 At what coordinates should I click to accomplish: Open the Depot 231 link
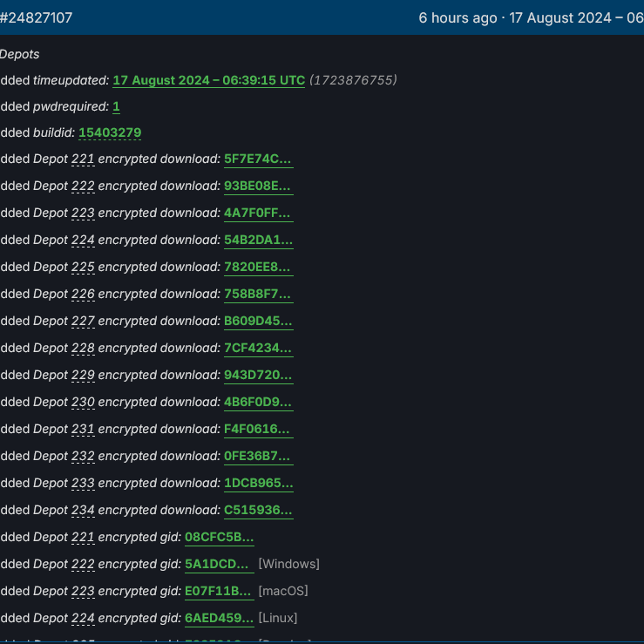point(83,430)
